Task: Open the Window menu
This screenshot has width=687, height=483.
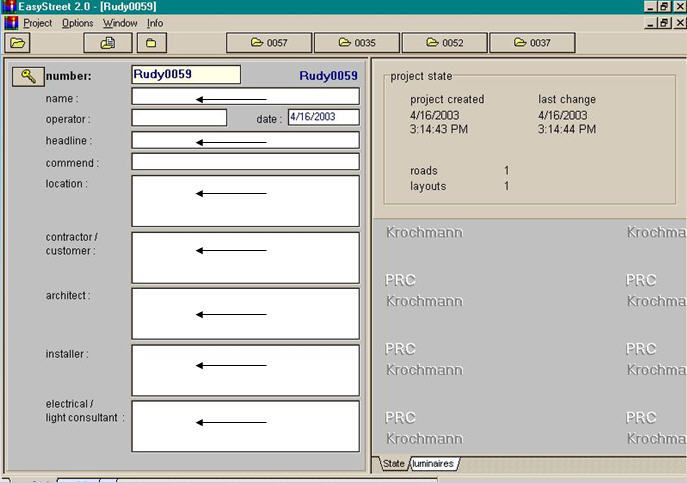Action: (x=120, y=23)
